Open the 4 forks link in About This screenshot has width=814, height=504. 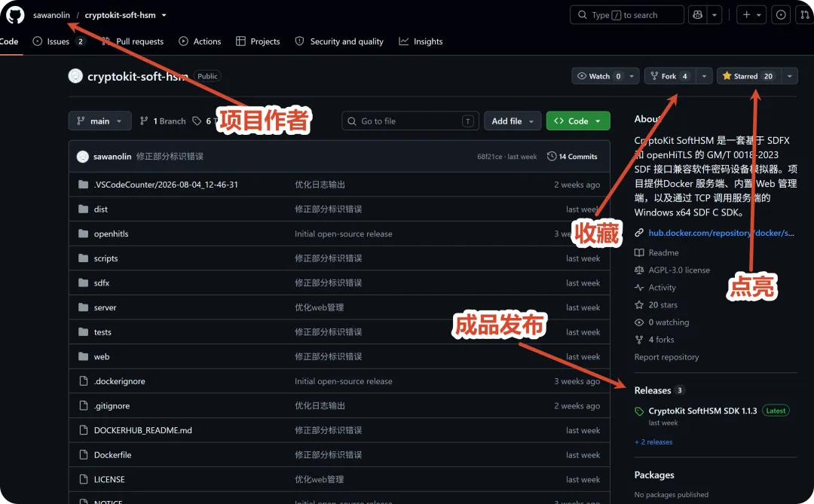(661, 340)
